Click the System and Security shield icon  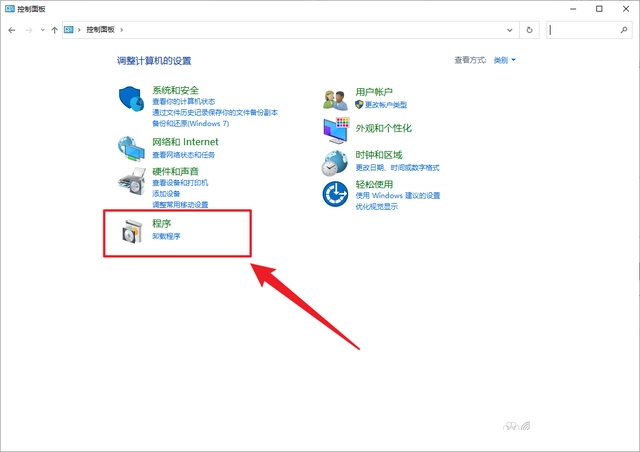(x=132, y=99)
